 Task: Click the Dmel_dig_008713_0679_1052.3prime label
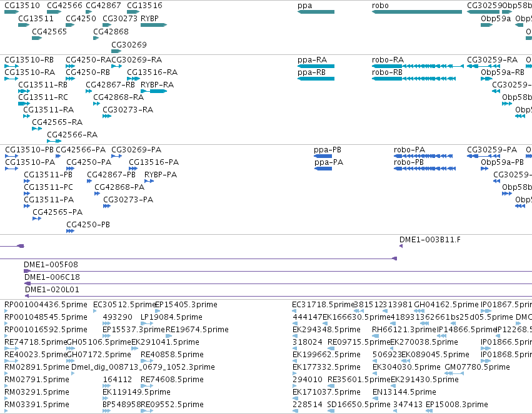[x=143, y=367]
